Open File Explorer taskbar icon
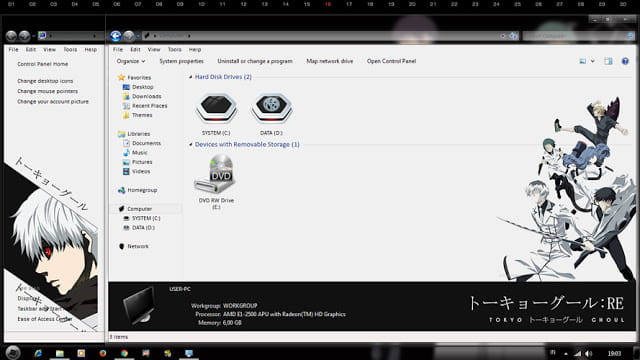The width and height of the screenshot is (640, 360). pyautogui.click(x=60, y=353)
